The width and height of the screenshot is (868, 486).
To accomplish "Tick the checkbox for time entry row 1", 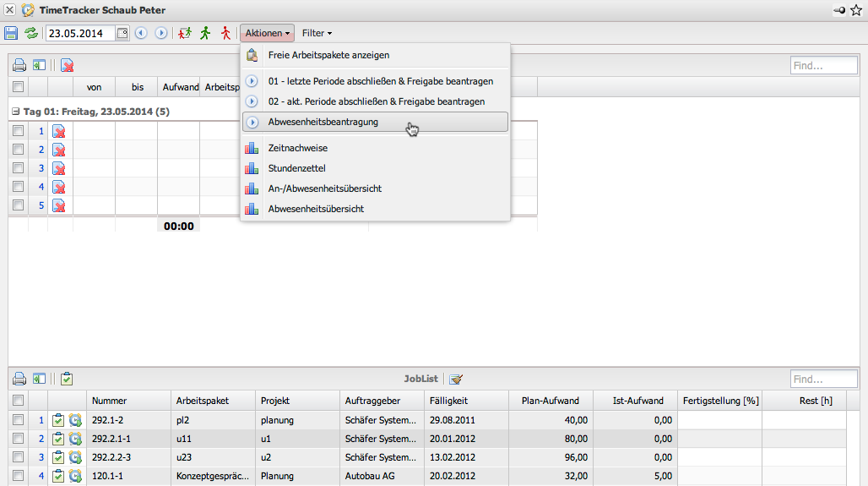I will point(18,131).
